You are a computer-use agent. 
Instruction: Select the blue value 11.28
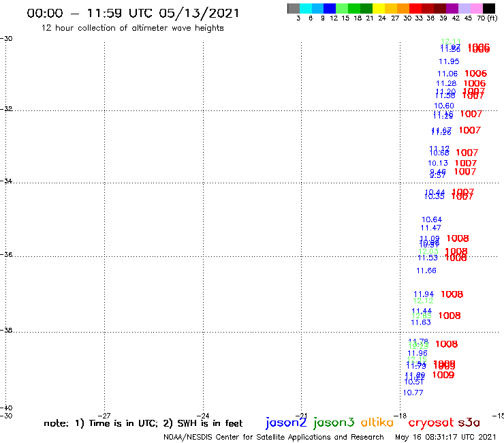coord(446,83)
